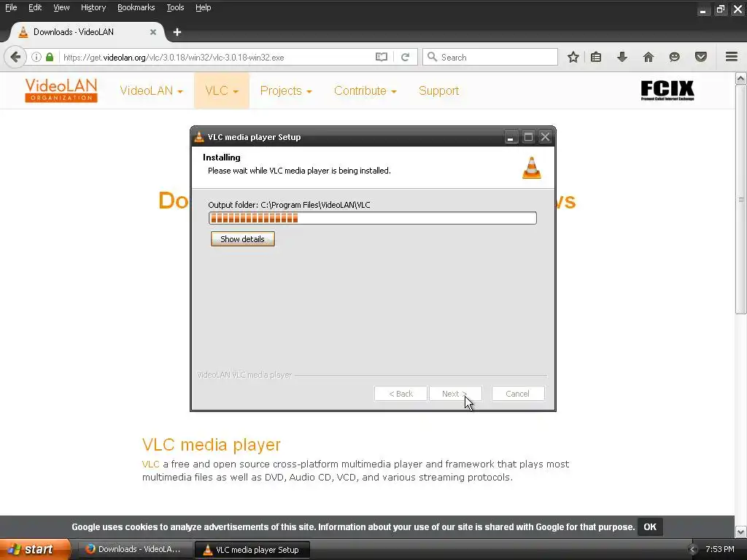Open the File menu
This screenshot has height=560, width=747.
11,7
